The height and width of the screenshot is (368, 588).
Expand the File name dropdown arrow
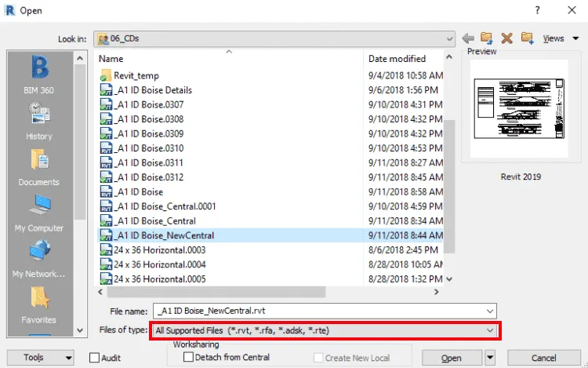490,311
